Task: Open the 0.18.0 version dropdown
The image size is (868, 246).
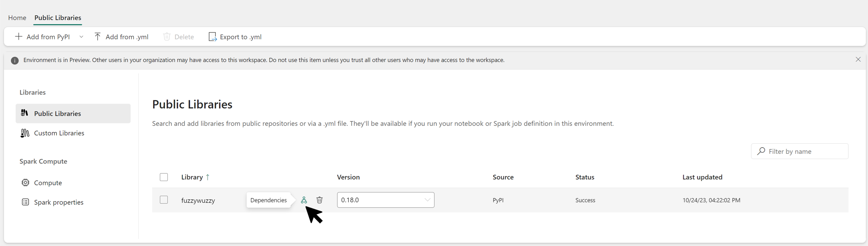Action: (386, 200)
